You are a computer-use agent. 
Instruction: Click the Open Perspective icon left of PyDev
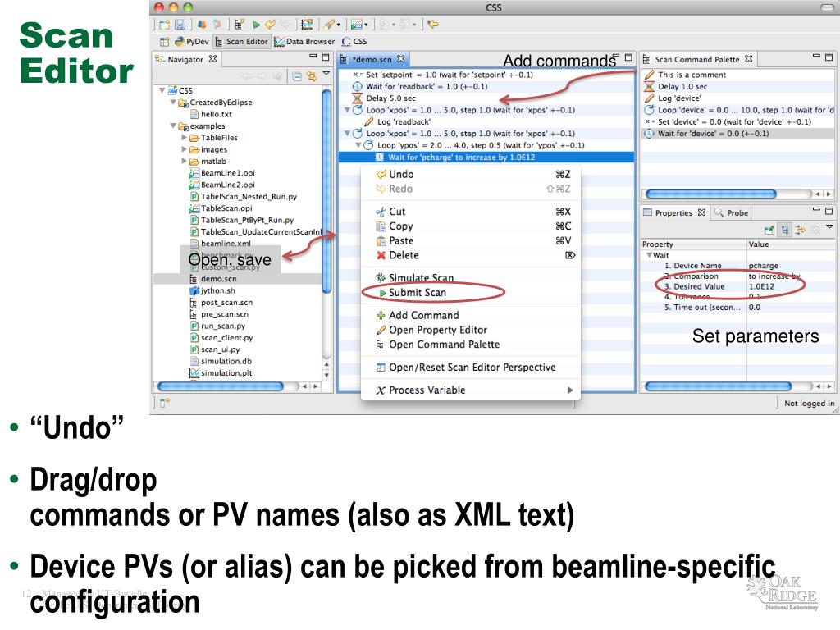[x=164, y=41]
